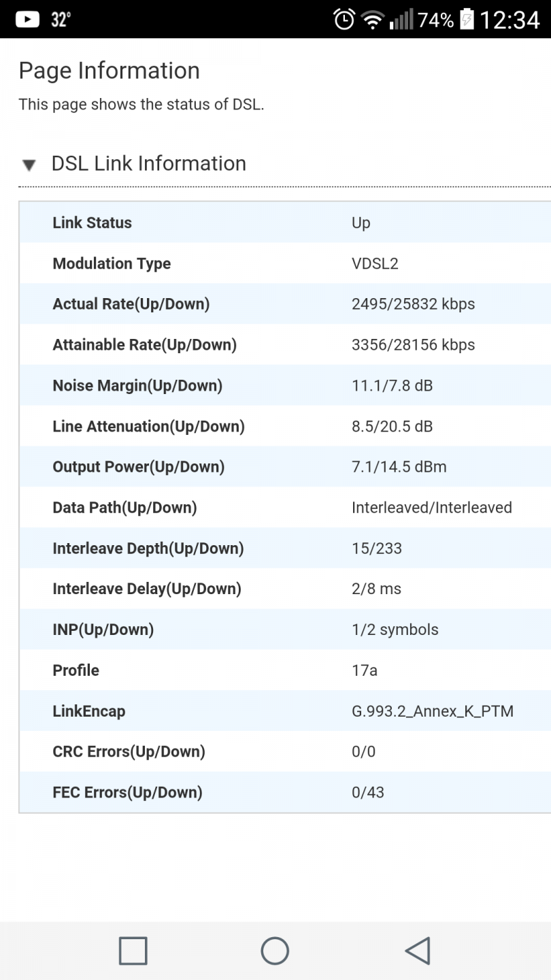The image size is (551, 980).
Task: Collapse the DSL Link Information section
Action: [x=29, y=165]
